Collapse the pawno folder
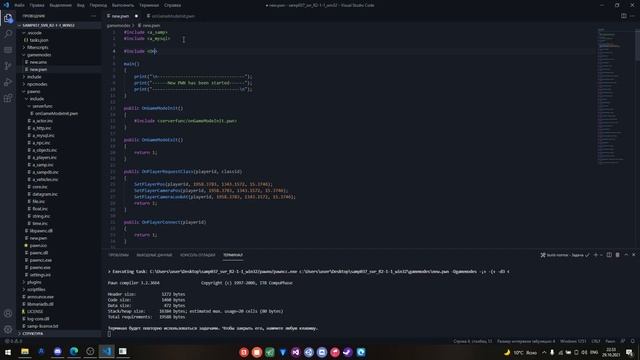 tap(59, 91)
